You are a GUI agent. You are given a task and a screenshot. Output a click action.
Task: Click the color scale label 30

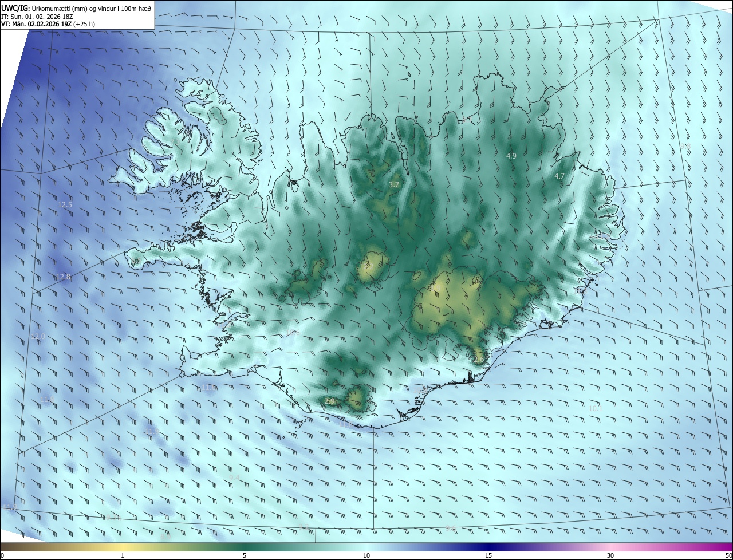pyautogui.click(x=610, y=555)
